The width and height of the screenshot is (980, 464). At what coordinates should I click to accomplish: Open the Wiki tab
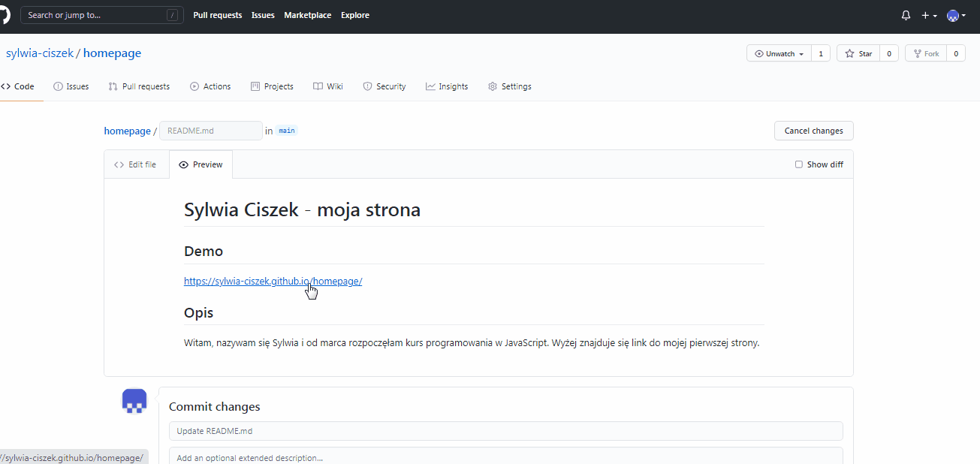[328, 86]
